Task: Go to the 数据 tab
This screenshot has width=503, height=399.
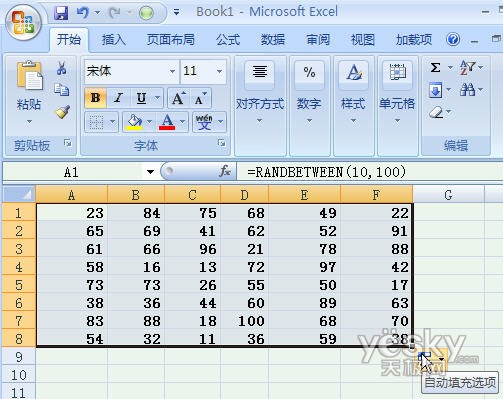Action: tap(273, 40)
